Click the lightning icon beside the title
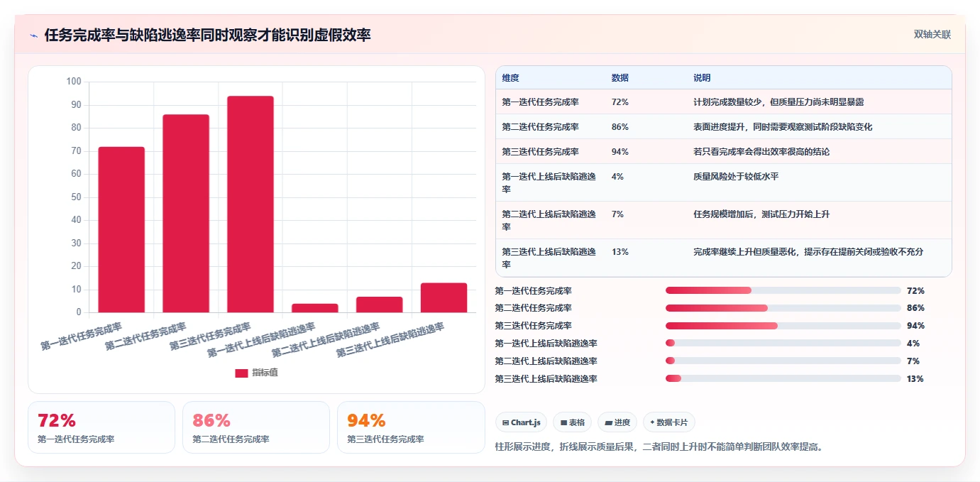This screenshot has height=482, width=980. 33,35
